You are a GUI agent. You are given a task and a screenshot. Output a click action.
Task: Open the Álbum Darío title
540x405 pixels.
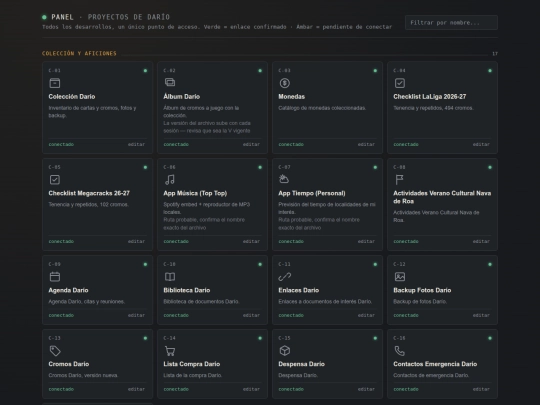181,97
